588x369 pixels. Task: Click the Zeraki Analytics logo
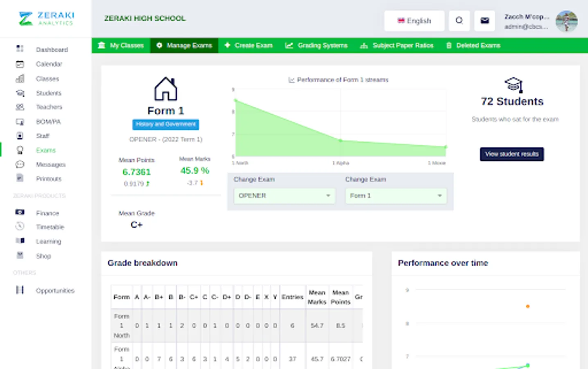[46, 18]
